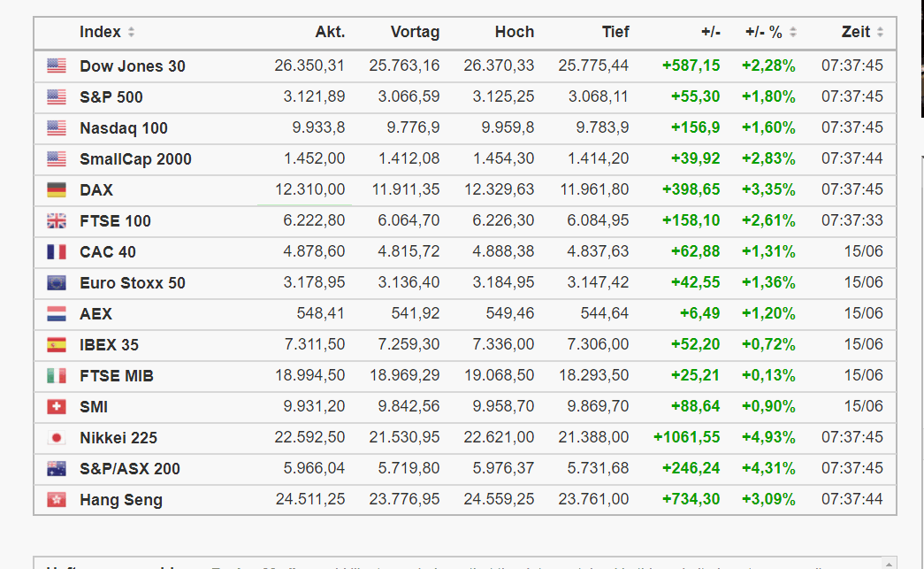Click the Japanese flag next to Nikkei 225
This screenshot has height=569, width=924.
pos(57,437)
